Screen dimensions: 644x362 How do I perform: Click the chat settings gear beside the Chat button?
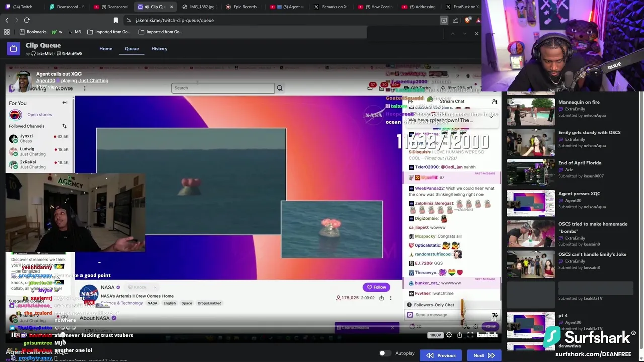(x=476, y=327)
